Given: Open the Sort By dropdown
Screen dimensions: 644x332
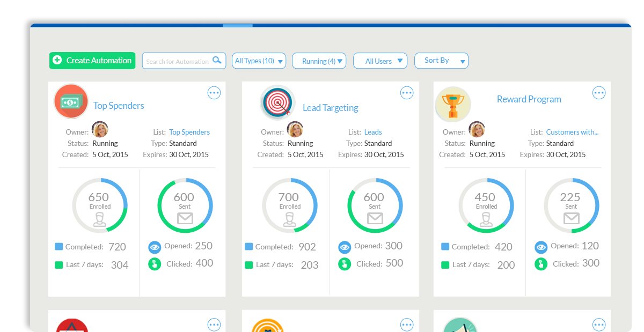Looking at the screenshot, I should tap(441, 61).
